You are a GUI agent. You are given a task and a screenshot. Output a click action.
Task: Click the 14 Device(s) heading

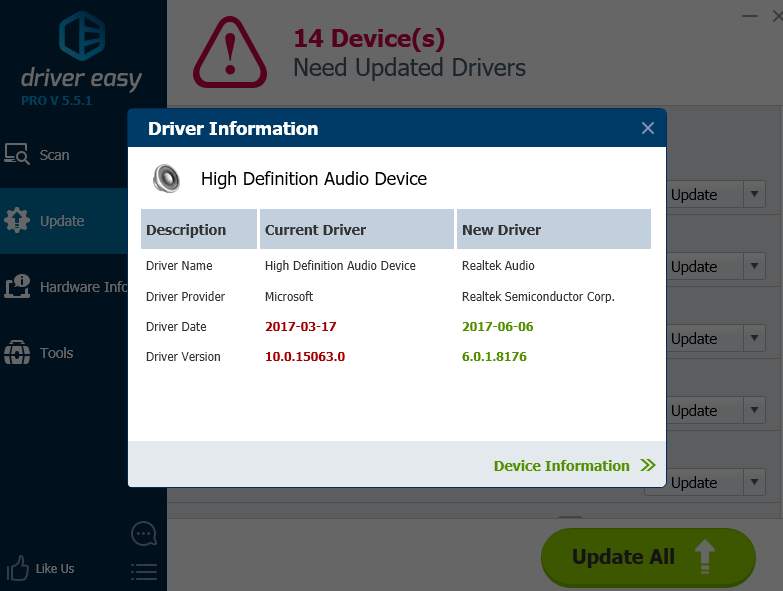pyautogui.click(x=369, y=38)
